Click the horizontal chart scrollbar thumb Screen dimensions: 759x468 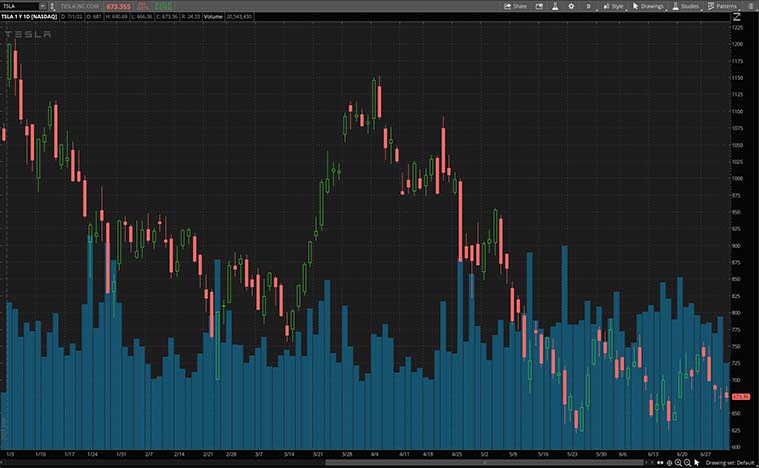(484, 463)
